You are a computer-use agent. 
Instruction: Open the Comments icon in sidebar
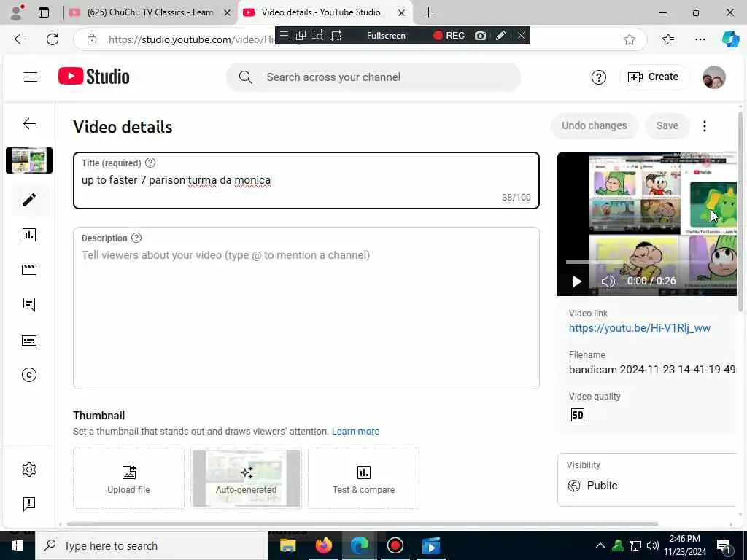(x=29, y=304)
